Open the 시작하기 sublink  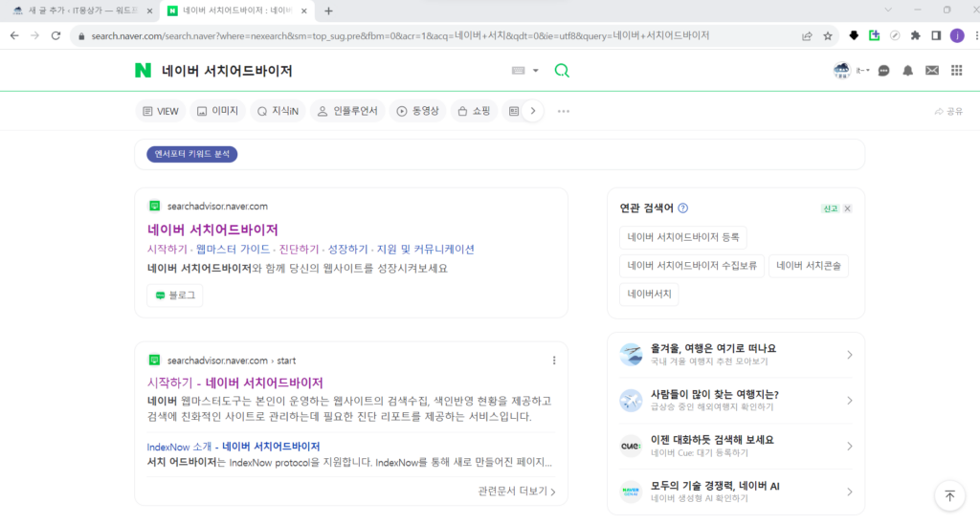click(167, 249)
